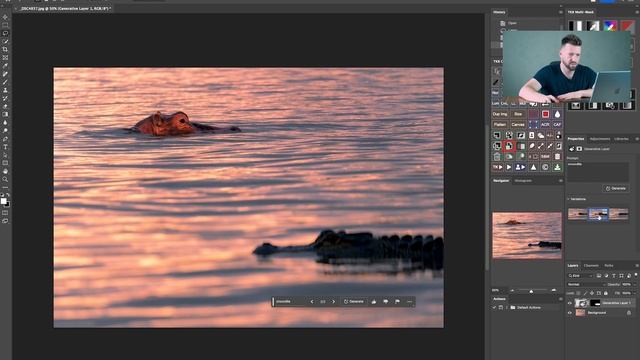Click the red-highlighted TK panel icon
This screenshot has width=640, height=360.
(x=509, y=146)
